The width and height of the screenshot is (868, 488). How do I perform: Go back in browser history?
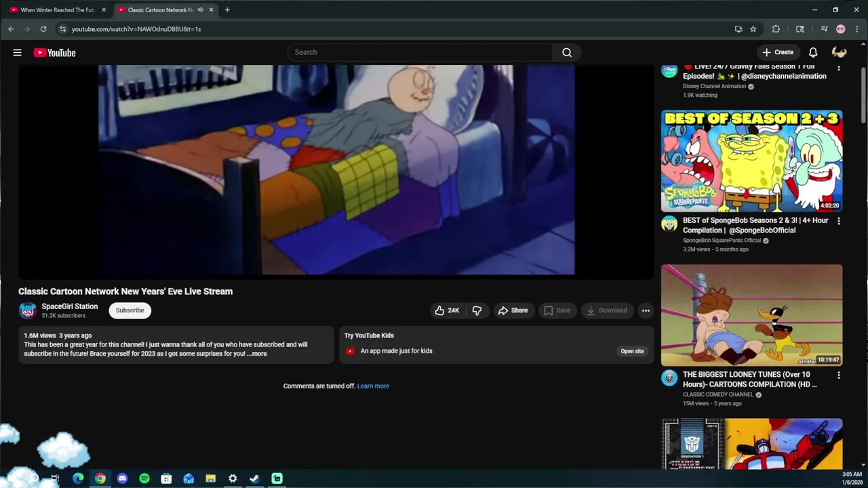point(11,29)
